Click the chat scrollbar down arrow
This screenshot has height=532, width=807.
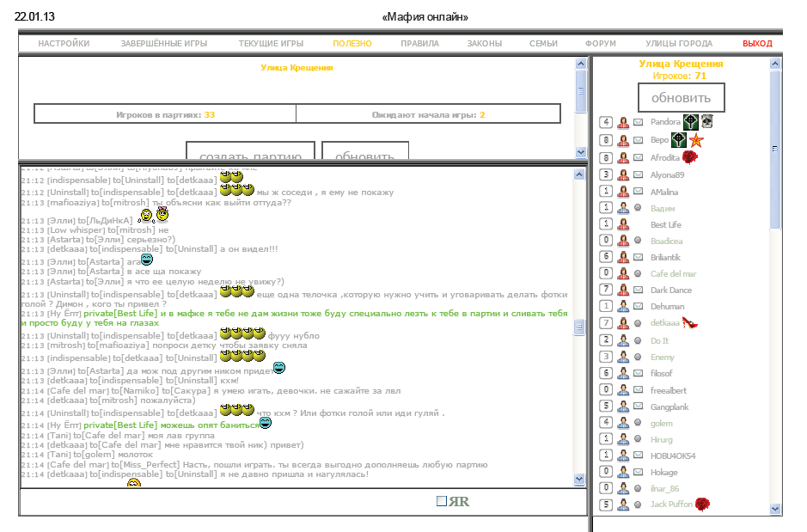579,480
